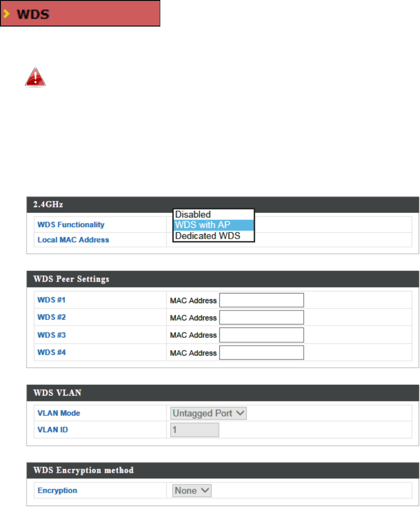Click the 2.4GHz section header
420x507 pixels.
pyautogui.click(x=223, y=204)
